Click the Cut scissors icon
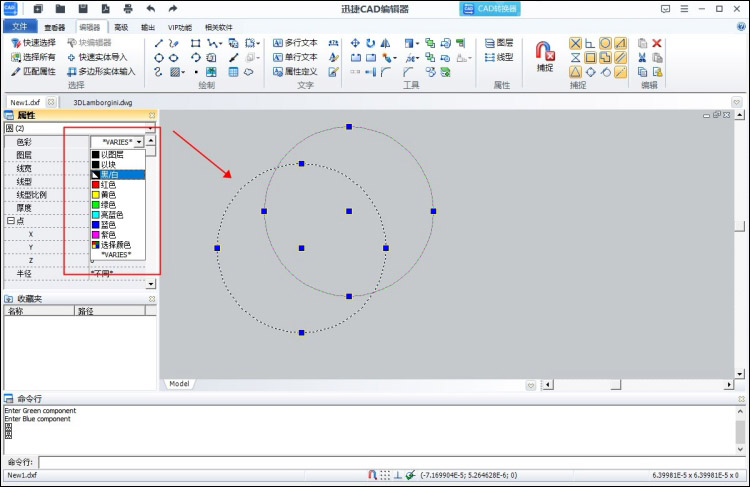750x487 pixels. [642, 57]
